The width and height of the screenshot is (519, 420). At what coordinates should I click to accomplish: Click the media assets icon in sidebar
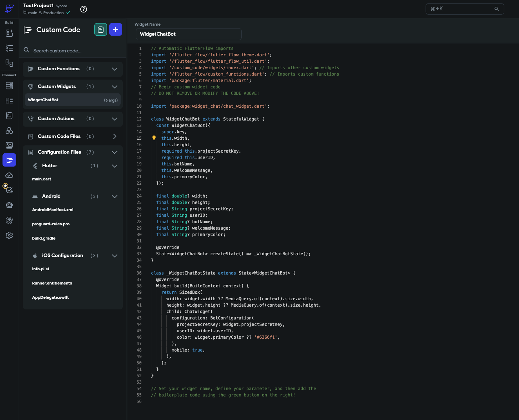tap(9, 145)
